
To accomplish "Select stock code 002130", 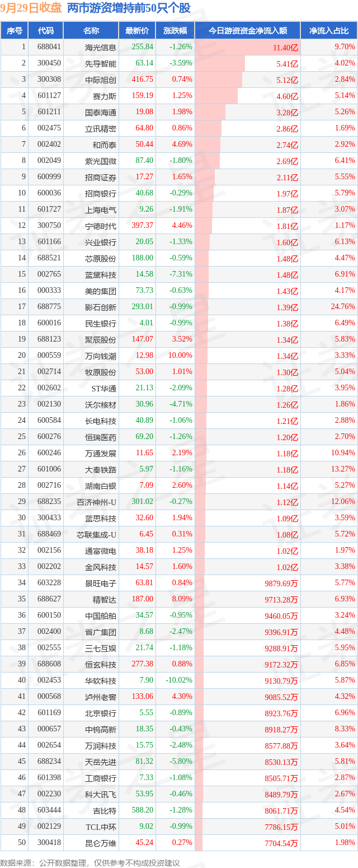I will (49, 404).
